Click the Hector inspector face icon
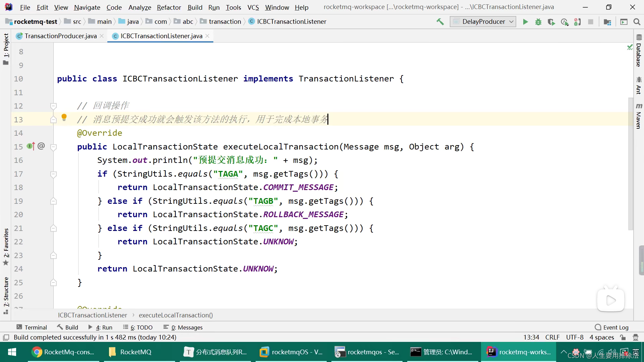The image size is (644, 362). pyautogui.click(x=635, y=337)
